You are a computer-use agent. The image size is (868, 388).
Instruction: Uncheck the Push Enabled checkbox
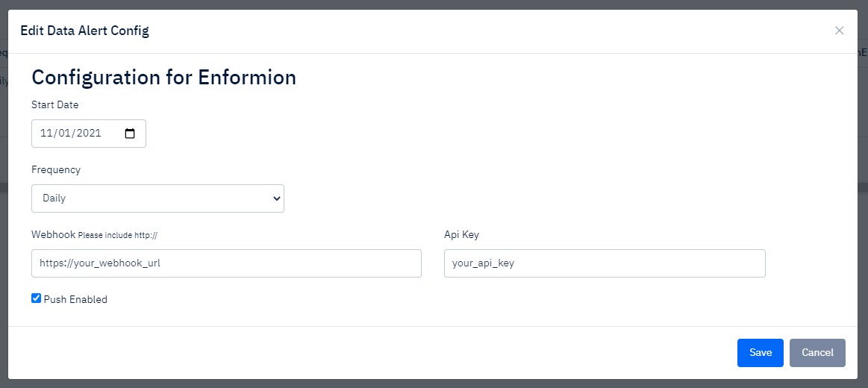pyautogui.click(x=36, y=298)
